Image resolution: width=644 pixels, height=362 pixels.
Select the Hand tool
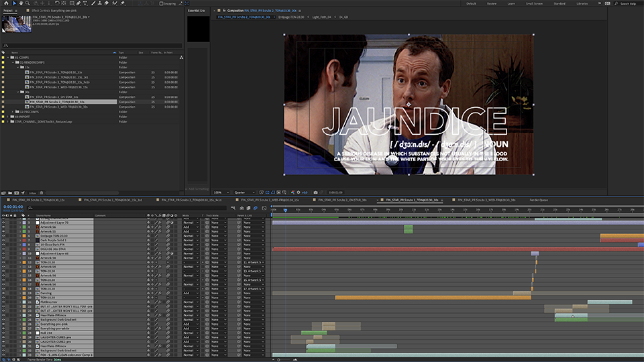(21, 3)
